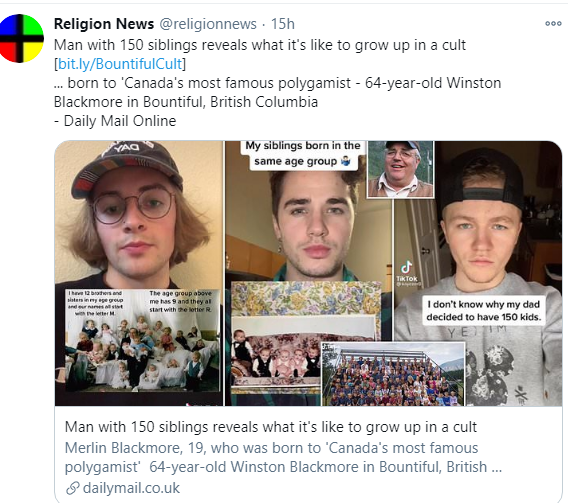Click the Religion News display name
Screen dimensions: 568x503
104,24
